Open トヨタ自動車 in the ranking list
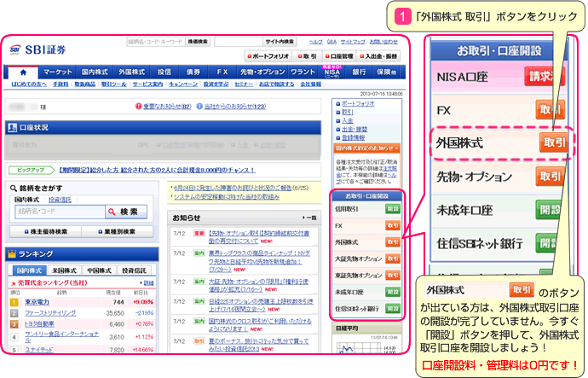 39,323
